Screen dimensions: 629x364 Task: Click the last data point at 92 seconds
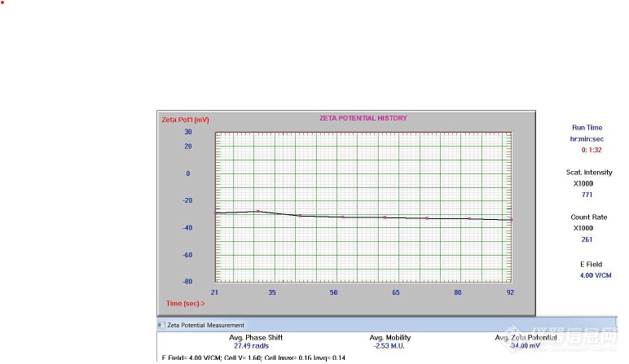(x=511, y=220)
